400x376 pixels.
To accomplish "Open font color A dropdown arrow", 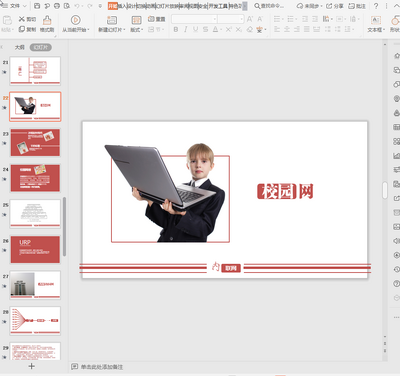I will click(x=221, y=30).
